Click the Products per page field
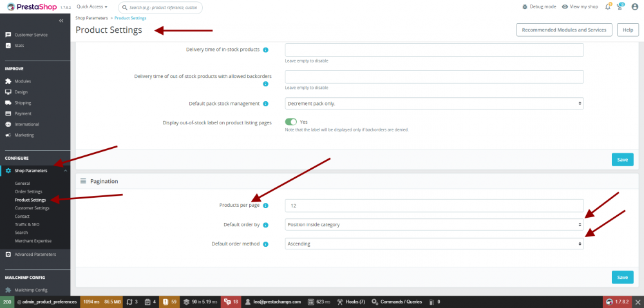This screenshot has height=308, width=644. pyautogui.click(x=434, y=206)
